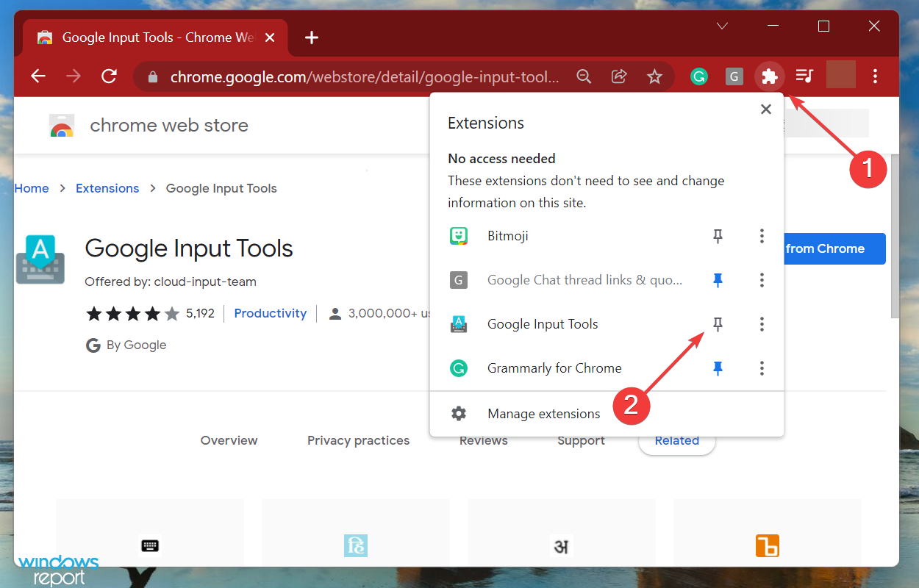Image resolution: width=919 pixels, height=588 pixels.
Task: Open the Extensions puzzle icon in toolbar
Action: [x=769, y=76]
